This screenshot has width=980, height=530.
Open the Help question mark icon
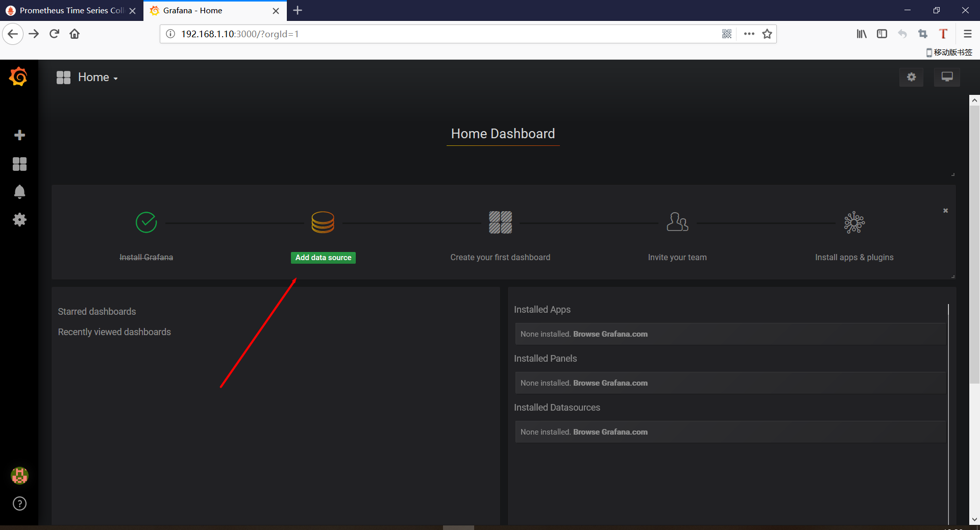[19, 503]
